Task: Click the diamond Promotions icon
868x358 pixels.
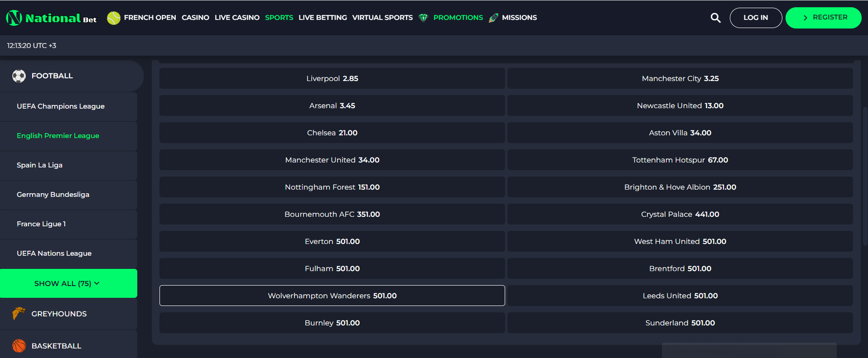Action: coord(423,18)
